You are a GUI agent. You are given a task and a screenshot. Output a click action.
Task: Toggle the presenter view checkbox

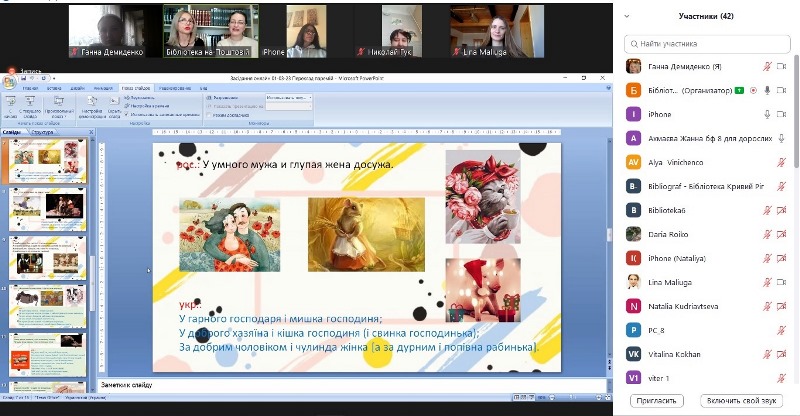tap(210, 115)
